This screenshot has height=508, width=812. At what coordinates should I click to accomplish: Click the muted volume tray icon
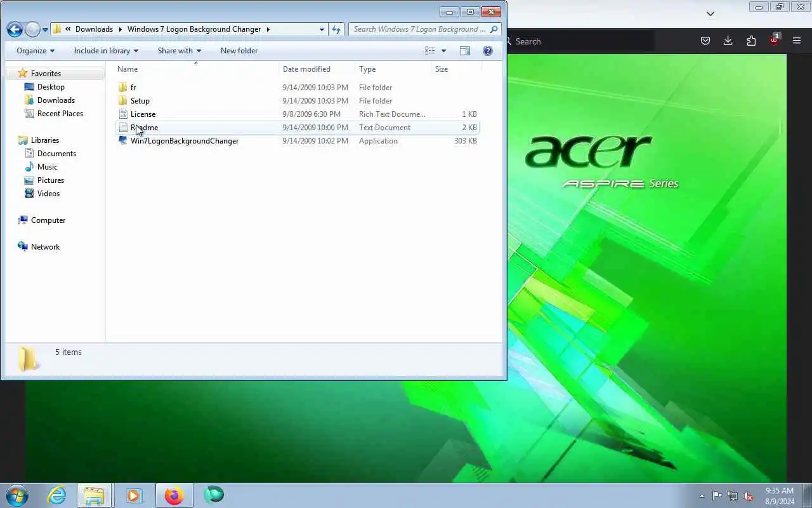[749, 496]
